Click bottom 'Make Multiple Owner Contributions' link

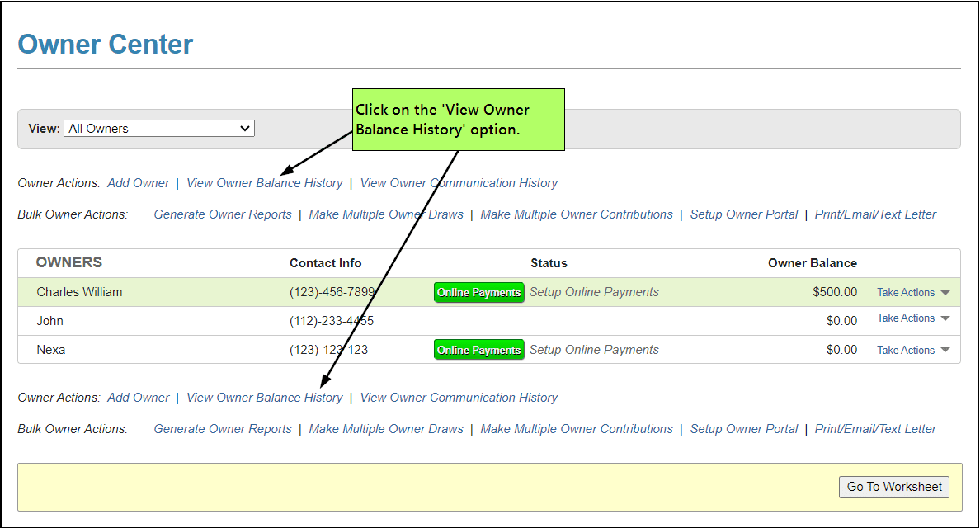point(577,429)
